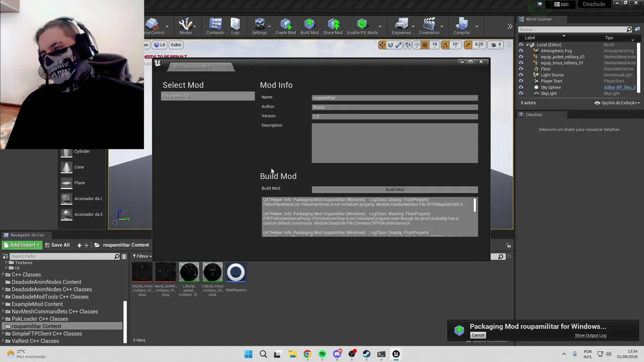The height and width of the screenshot is (362, 644).
Task: Go back in Content Browser history
Action: [79, 245]
